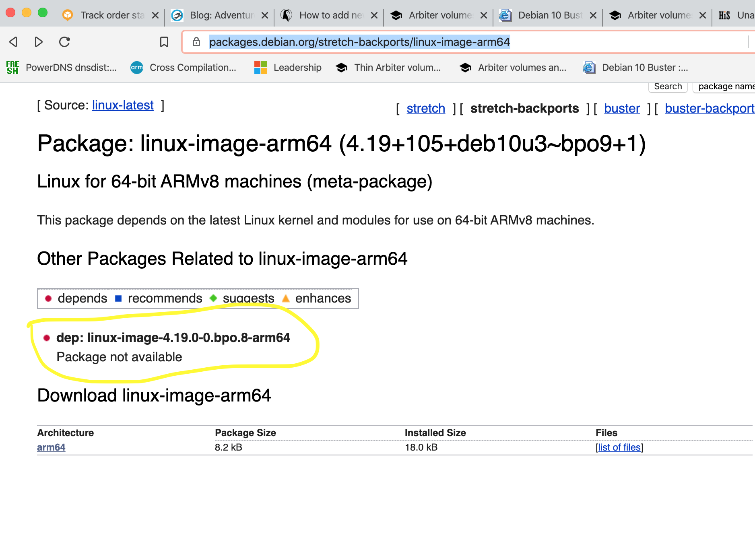Click the Files column header
The image size is (755, 560).
coord(606,433)
